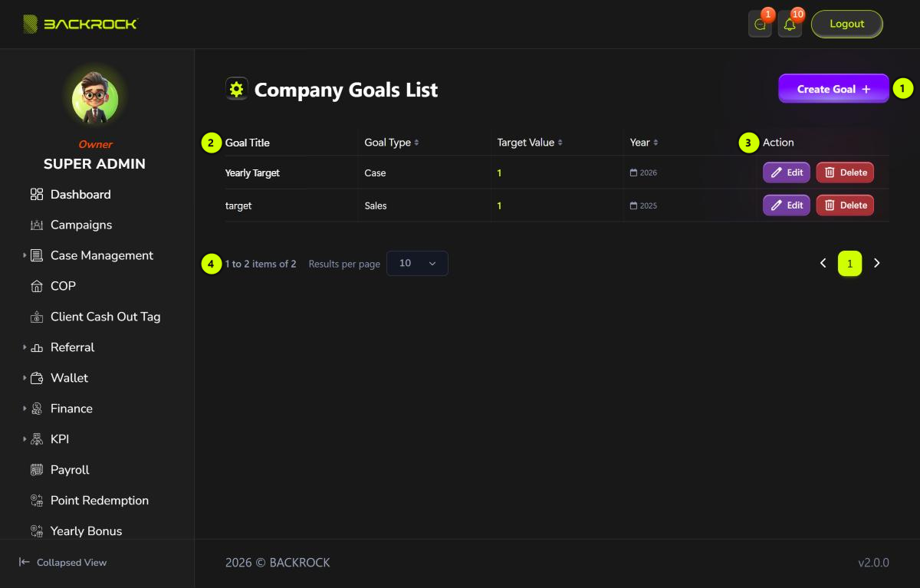The height and width of the screenshot is (588, 920).
Task: Switch sidebar to Collapsed View
Action: [x=63, y=563]
